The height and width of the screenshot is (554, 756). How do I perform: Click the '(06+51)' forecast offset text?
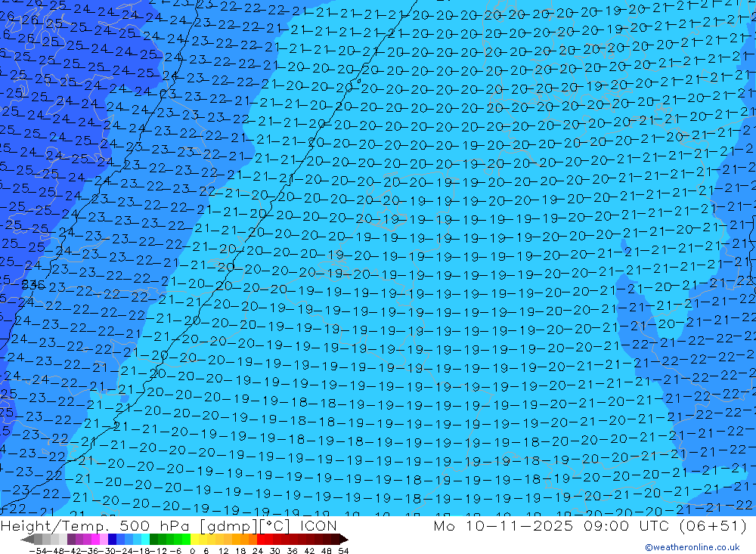point(713,526)
